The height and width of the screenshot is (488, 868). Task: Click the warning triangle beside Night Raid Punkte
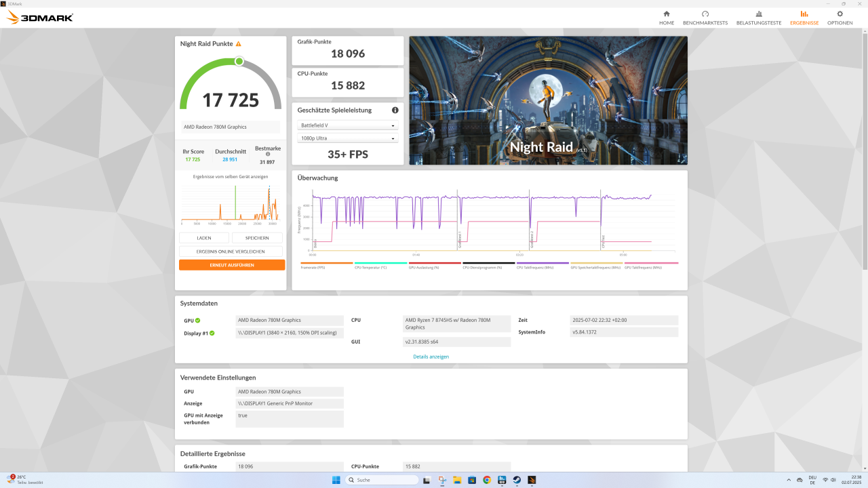pyautogui.click(x=238, y=44)
